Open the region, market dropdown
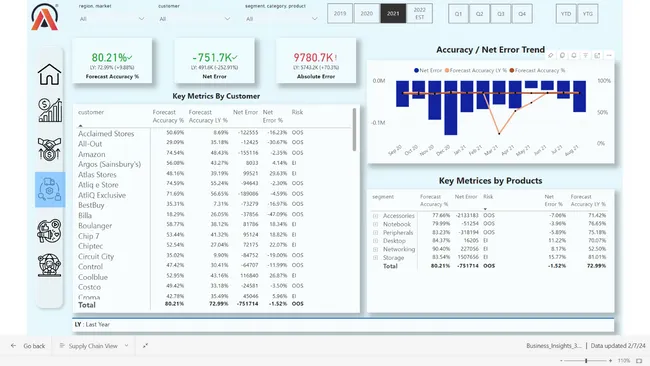 point(112,19)
